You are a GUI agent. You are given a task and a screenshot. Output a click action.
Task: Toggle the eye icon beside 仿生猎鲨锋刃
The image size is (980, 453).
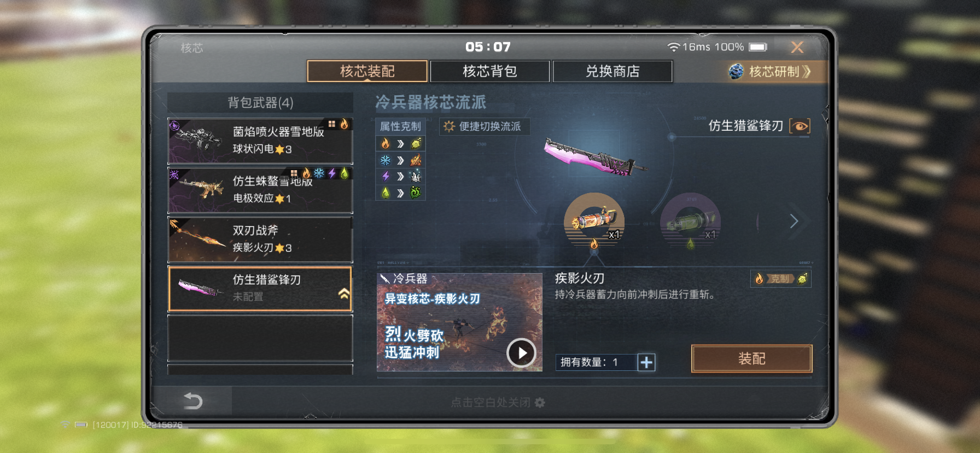click(800, 126)
